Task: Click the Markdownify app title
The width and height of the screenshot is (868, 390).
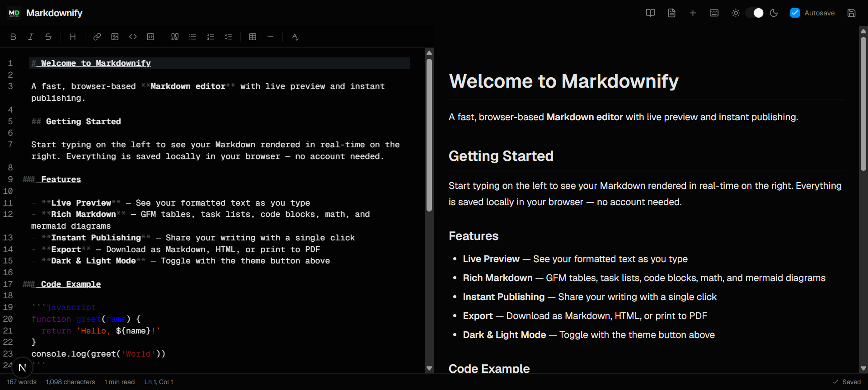Action: pyautogui.click(x=54, y=13)
